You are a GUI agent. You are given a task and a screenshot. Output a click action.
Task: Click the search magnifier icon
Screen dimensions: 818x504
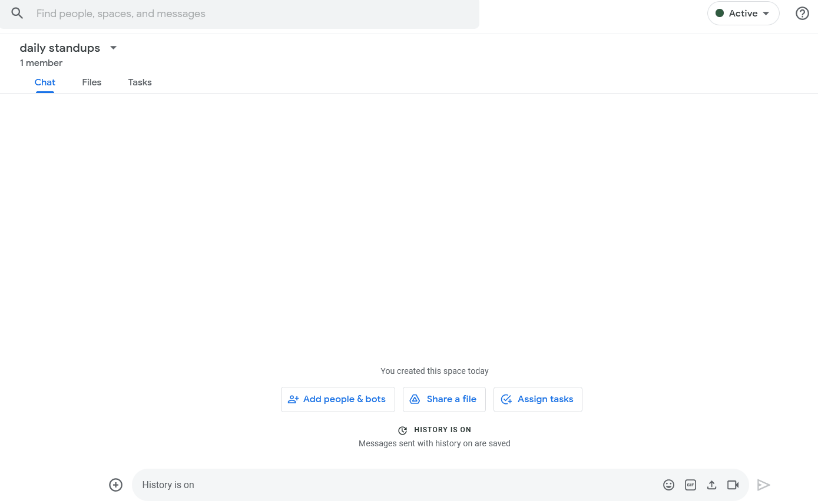17,14
